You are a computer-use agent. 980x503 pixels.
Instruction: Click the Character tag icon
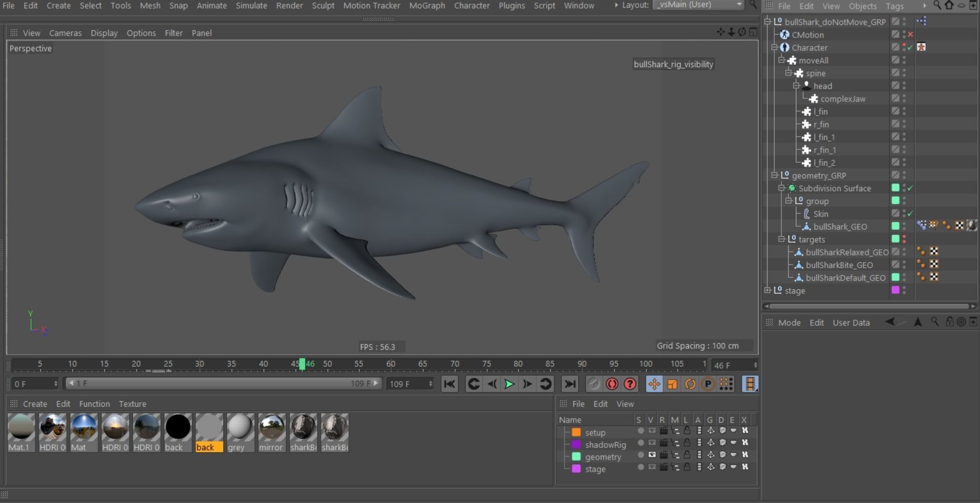click(x=921, y=47)
